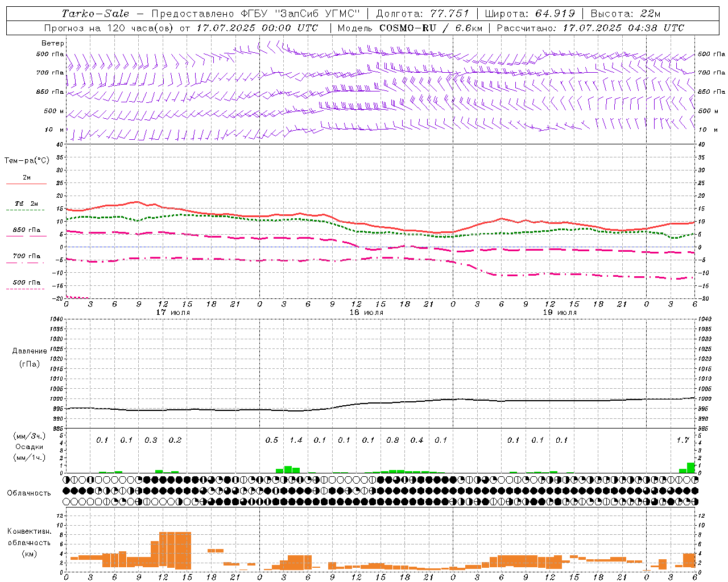Click the '(мм/3ч.)' units label
This screenshot has width=728, height=582.
coord(29,436)
